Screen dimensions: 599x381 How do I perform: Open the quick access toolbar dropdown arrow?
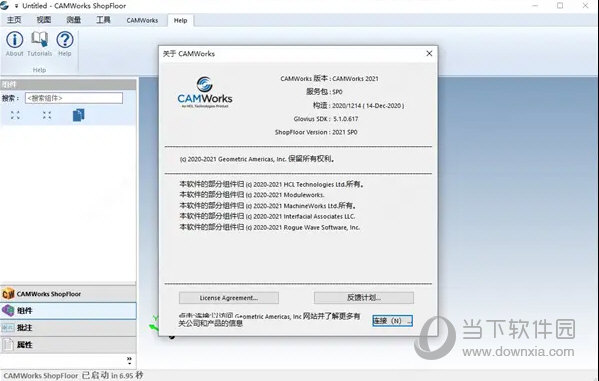(16, 6)
